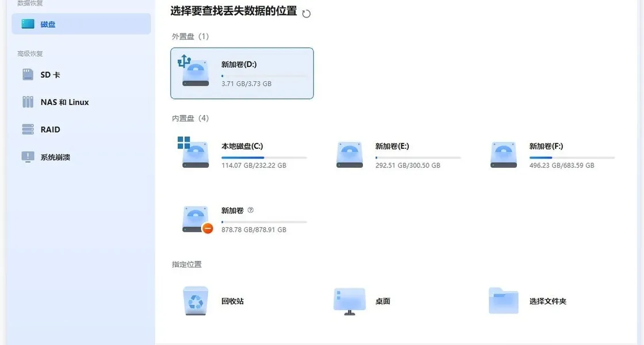
Task: Click the 回收站 text label
Action: click(232, 301)
